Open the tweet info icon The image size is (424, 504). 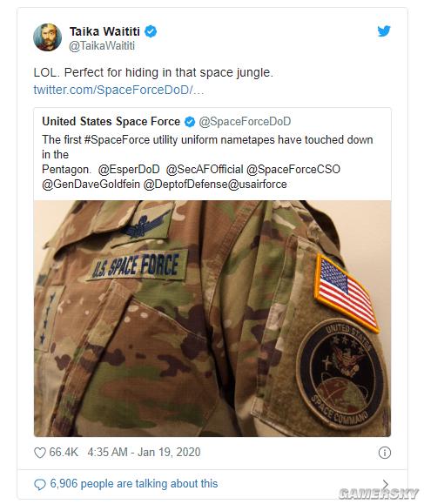click(x=385, y=453)
